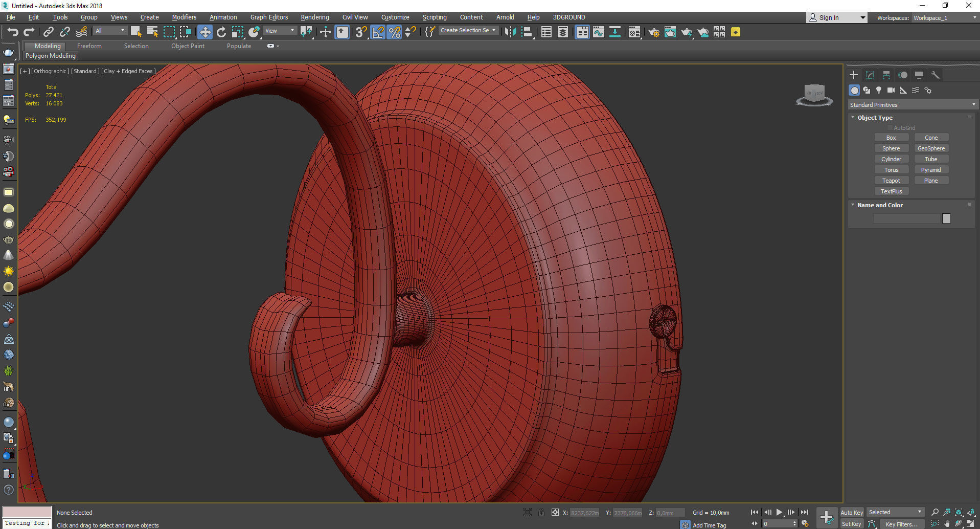Click the object color swatch
980x529 pixels.
pos(946,218)
